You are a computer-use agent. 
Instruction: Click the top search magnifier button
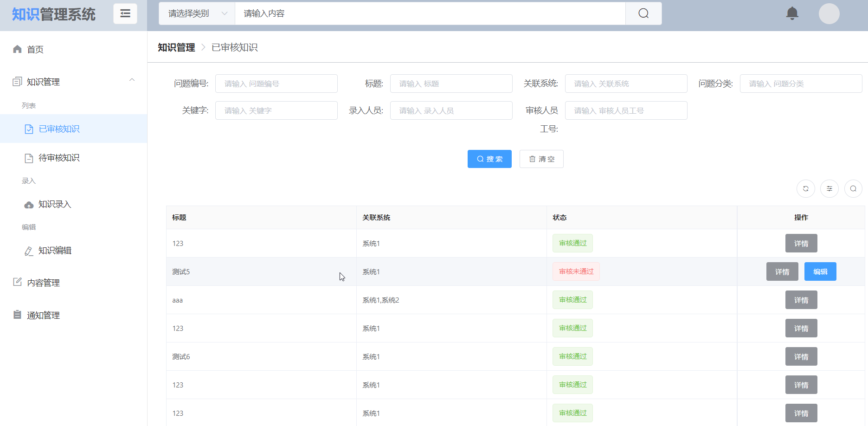(x=643, y=13)
